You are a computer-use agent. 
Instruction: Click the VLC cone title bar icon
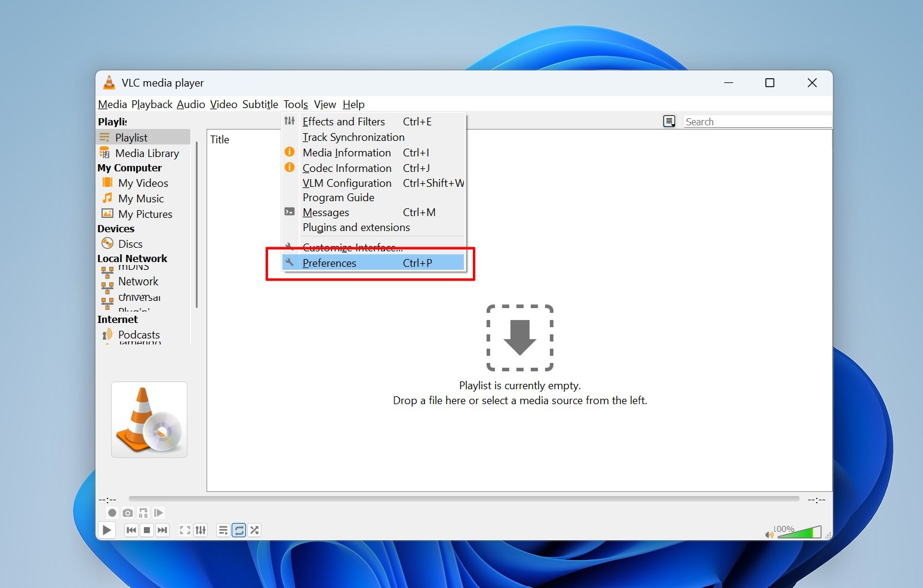pos(109,82)
